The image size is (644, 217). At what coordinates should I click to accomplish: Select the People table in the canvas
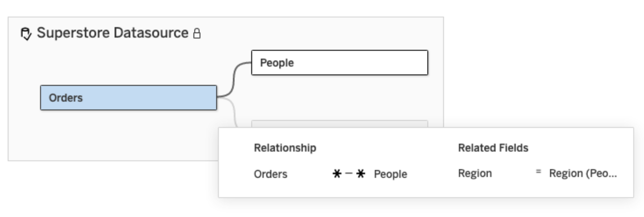(x=339, y=63)
